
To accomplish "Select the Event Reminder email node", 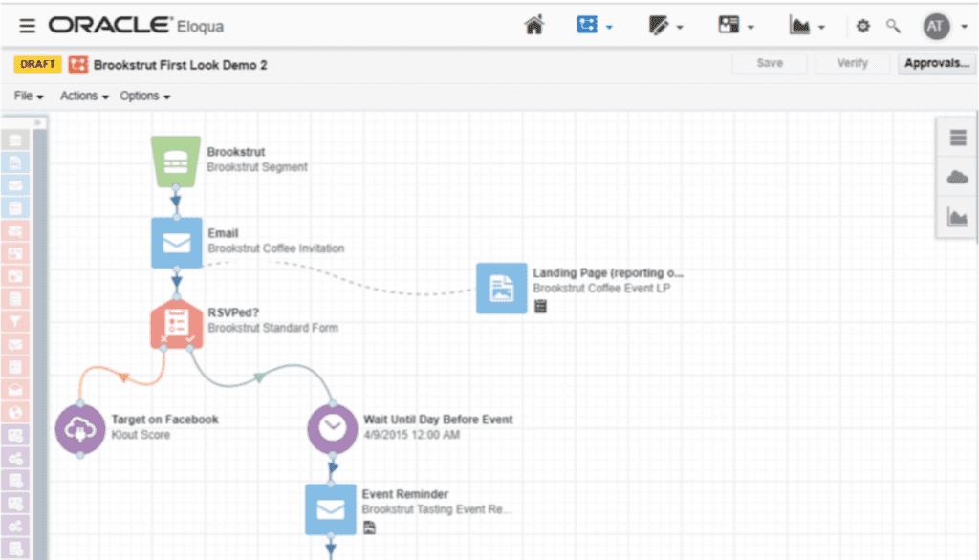I will [x=330, y=509].
